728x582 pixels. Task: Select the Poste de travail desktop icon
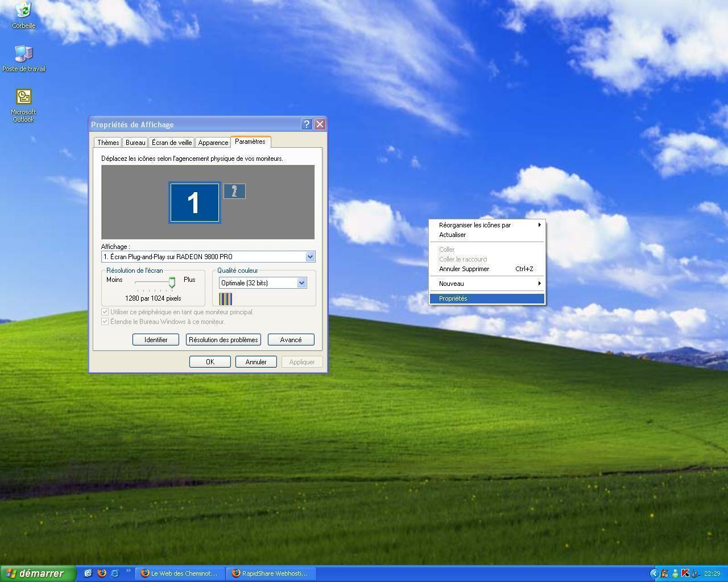point(23,55)
